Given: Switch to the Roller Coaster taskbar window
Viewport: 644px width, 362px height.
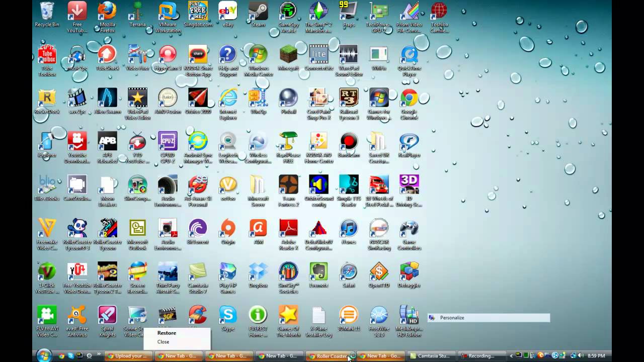Looking at the screenshot, I should coord(330,356).
